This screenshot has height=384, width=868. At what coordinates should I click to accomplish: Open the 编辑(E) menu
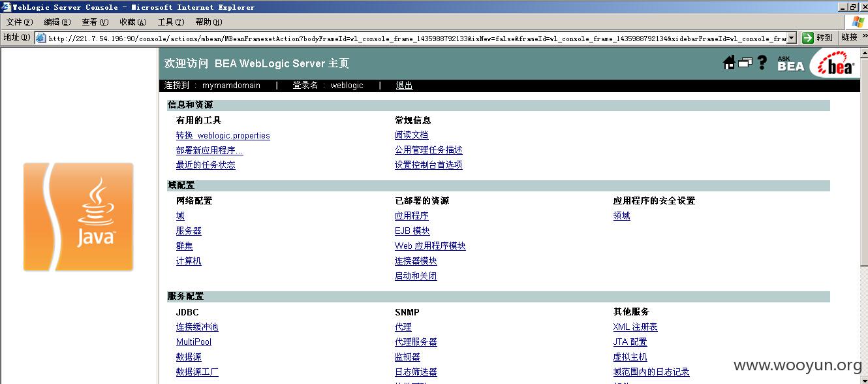coord(57,22)
